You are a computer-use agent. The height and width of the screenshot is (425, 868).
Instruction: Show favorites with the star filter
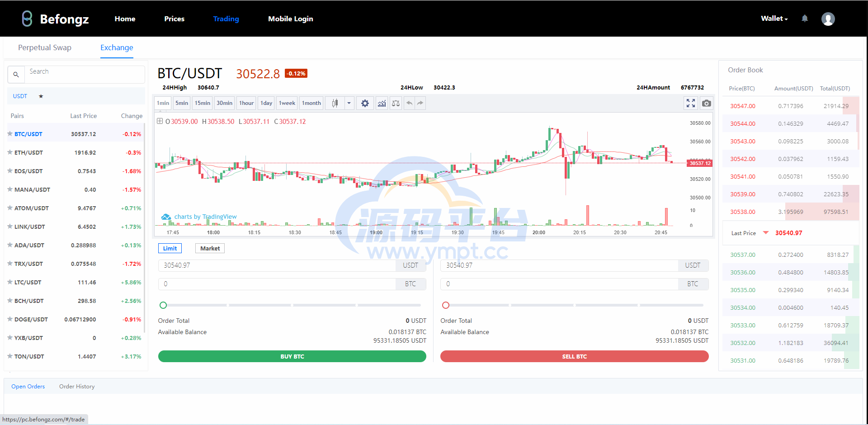[41, 96]
